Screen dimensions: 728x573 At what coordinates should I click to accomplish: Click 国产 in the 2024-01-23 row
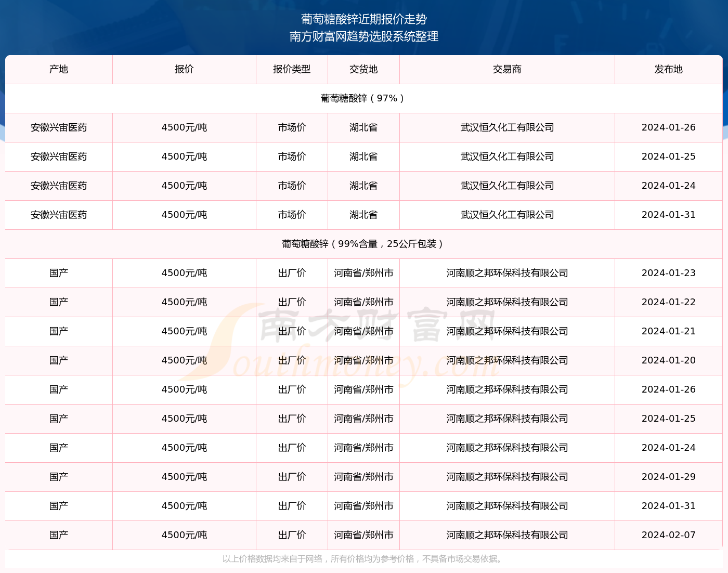59,273
